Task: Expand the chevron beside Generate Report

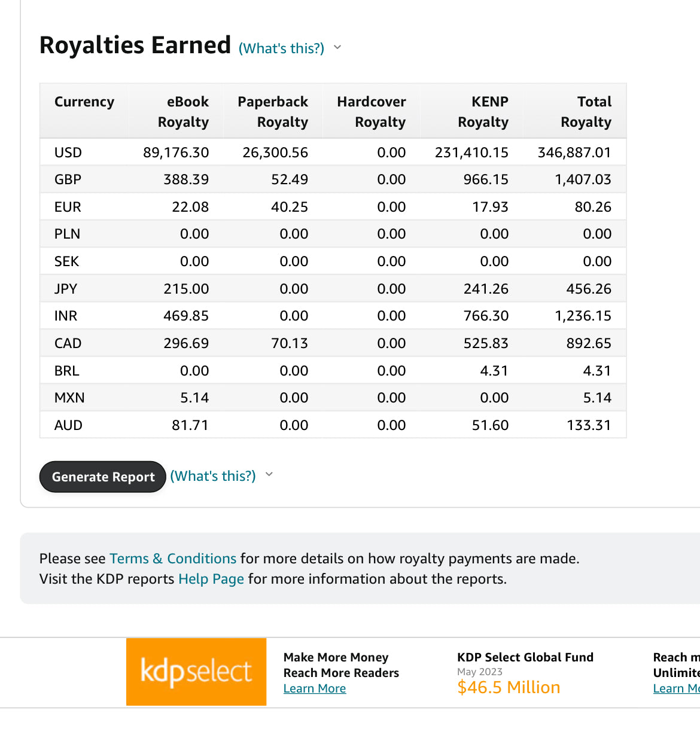Action: 269,475
